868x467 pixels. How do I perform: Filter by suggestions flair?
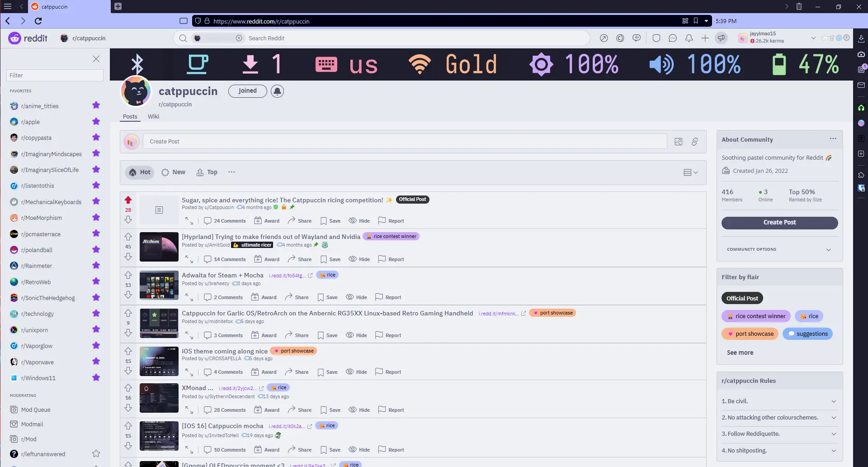pos(807,334)
